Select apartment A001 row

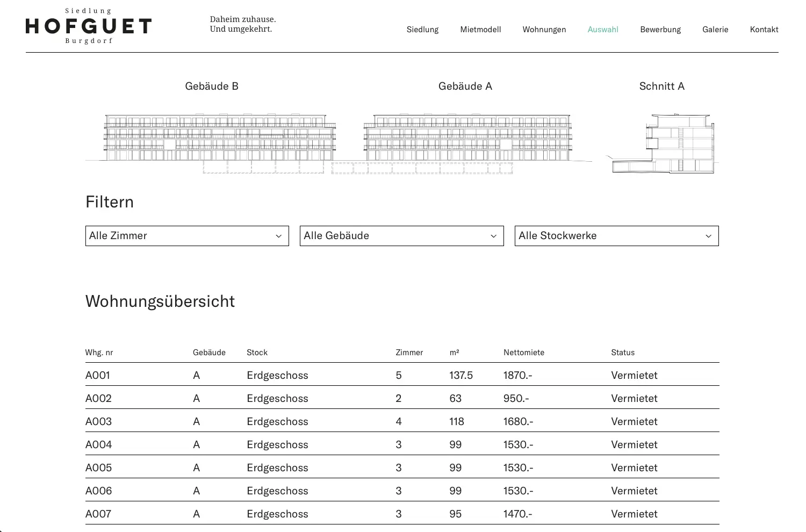pyautogui.click(x=97, y=375)
